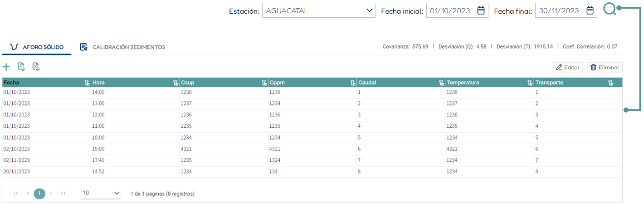Viewport: 644px width, 204px height.
Task: Filter the Temperatura column
Action: pyautogui.click(x=530, y=83)
